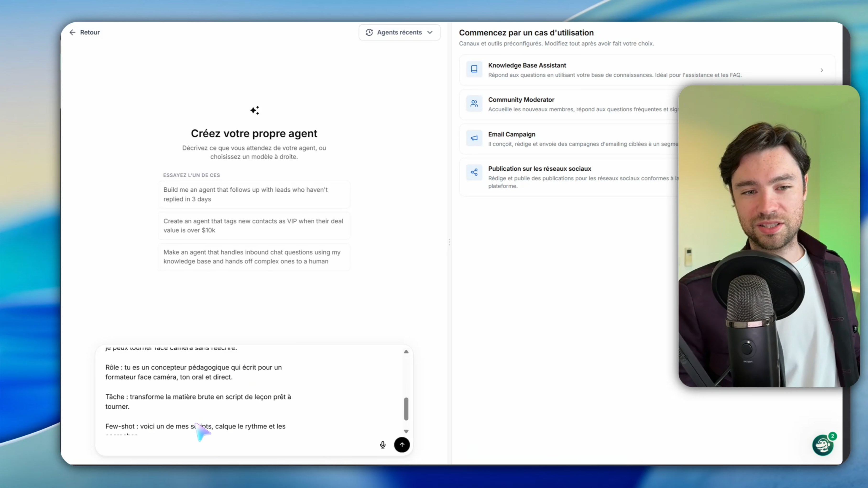Open the Knowledge Base Assistant template
The height and width of the screenshot is (488, 868).
coord(647,70)
